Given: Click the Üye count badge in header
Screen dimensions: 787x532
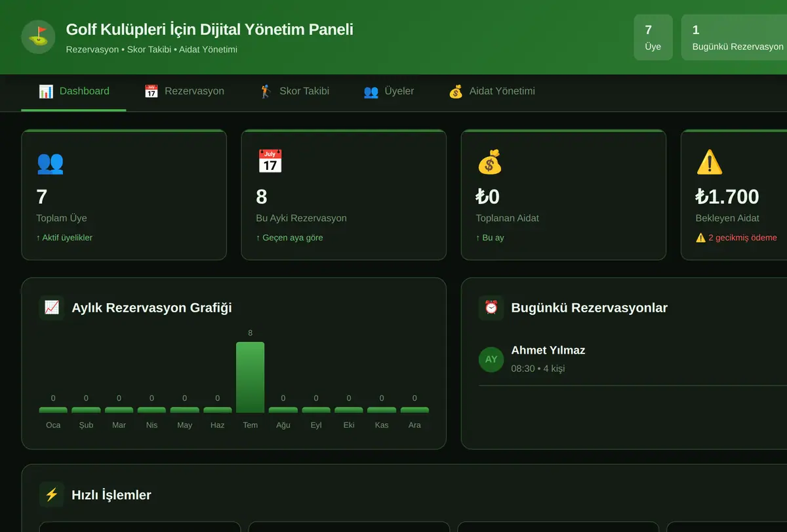Looking at the screenshot, I should click(653, 37).
